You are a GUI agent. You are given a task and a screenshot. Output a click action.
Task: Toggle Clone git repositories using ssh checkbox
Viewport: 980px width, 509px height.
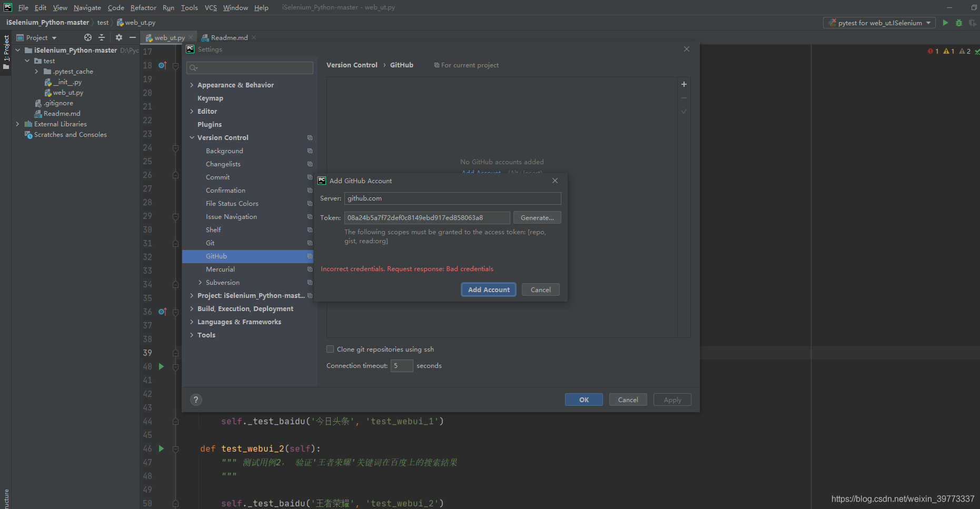point(330,349)
